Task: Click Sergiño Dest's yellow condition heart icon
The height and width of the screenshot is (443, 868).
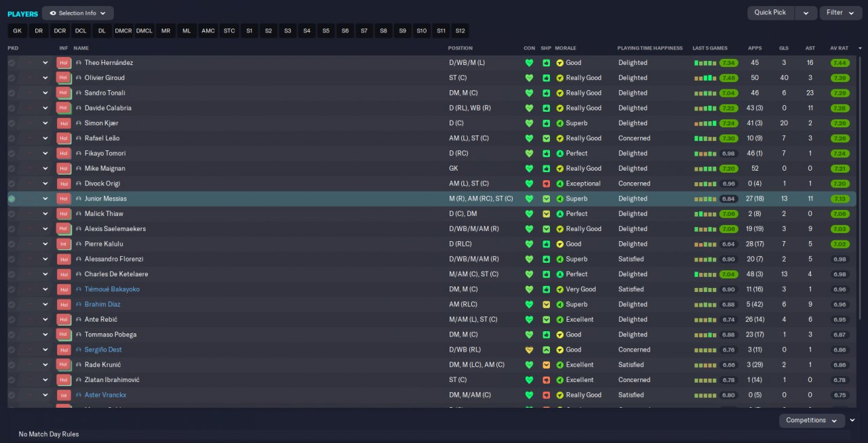Action: pyautogui.click(x=529, y=350)
